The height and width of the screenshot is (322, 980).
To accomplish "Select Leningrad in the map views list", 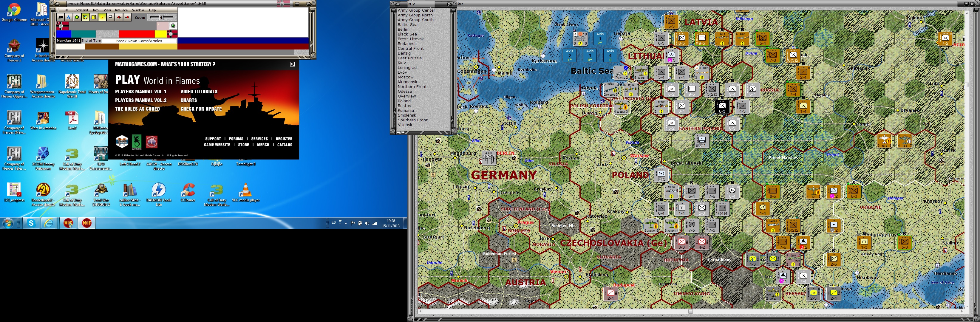I will pyautogui.click(x=407, y=68).
